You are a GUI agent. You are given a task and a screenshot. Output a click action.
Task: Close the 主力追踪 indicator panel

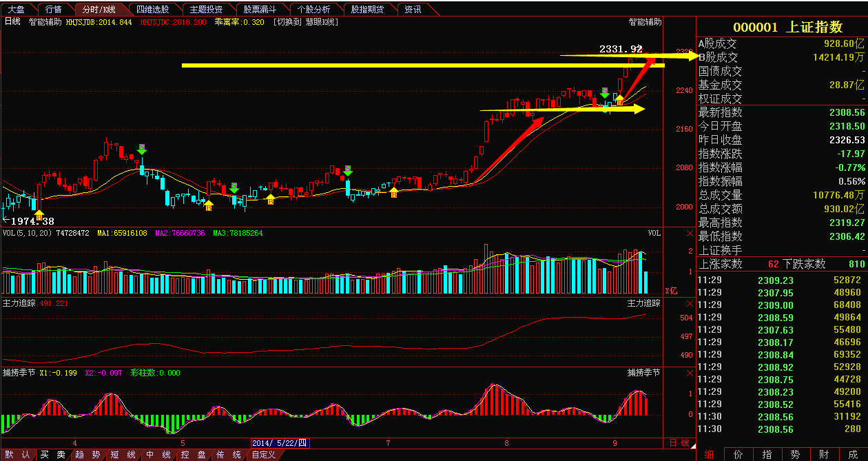click(690, 303)
